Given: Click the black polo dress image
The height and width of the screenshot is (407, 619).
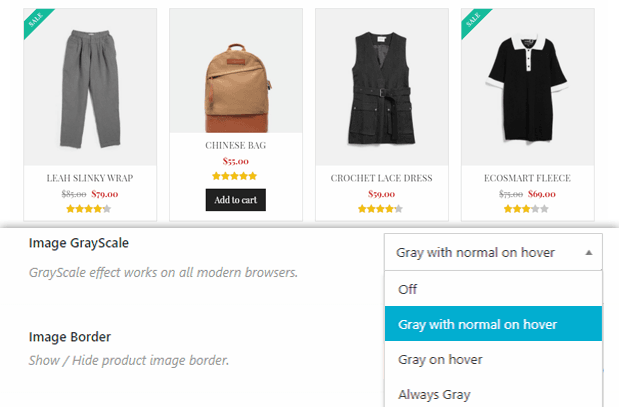Looking at the screenshot, I should click(528, 87).
